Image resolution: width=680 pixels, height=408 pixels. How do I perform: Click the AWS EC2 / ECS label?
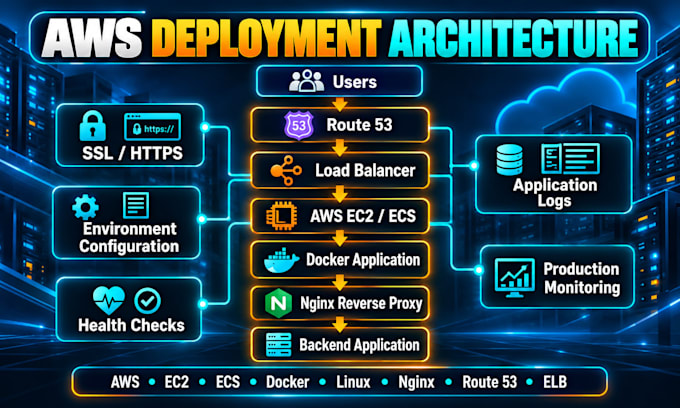coord(363,216)
